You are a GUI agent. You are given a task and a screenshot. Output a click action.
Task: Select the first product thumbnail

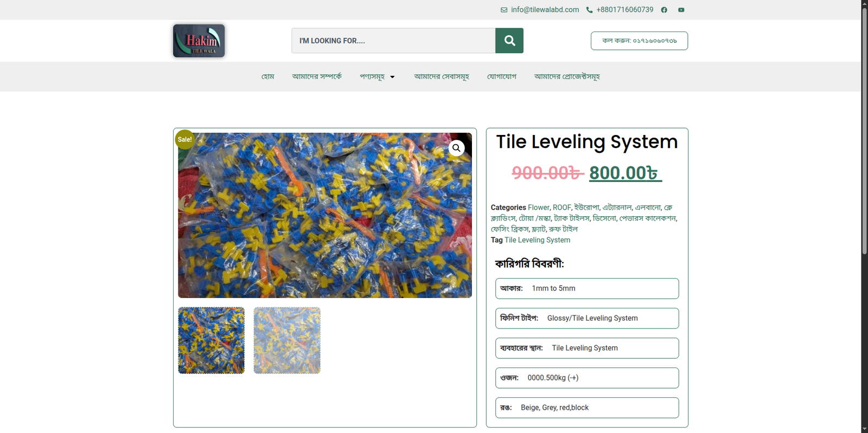[211, 340]
